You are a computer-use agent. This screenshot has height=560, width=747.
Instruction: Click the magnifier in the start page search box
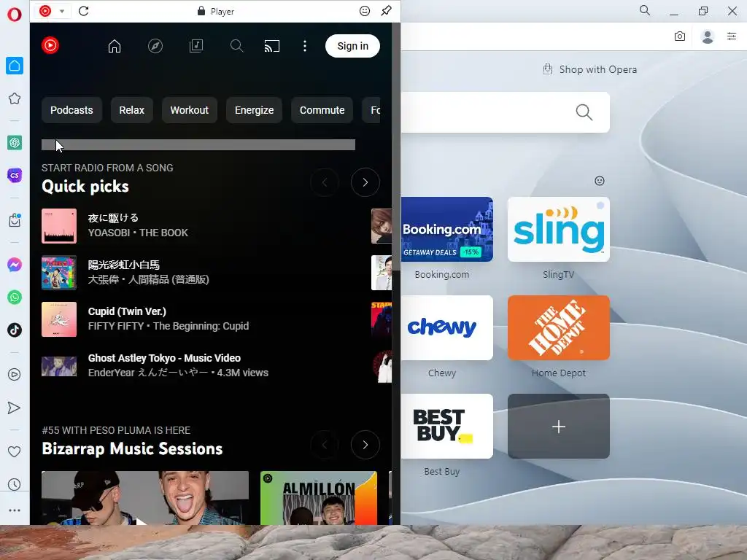[584, 112]
